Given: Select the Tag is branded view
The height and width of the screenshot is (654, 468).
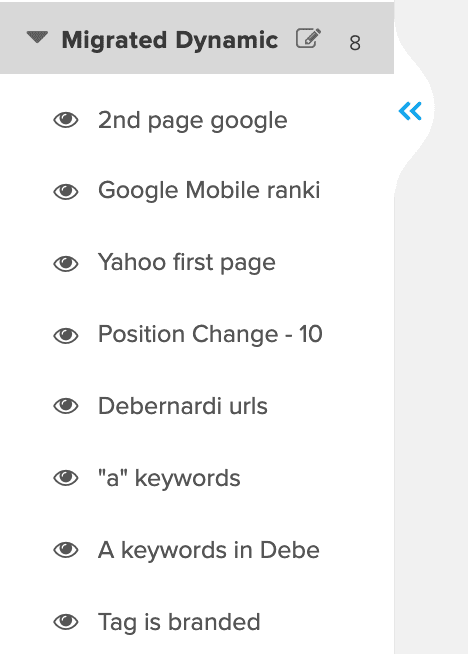Looking at the screenshot, I should tap(179, 623).
